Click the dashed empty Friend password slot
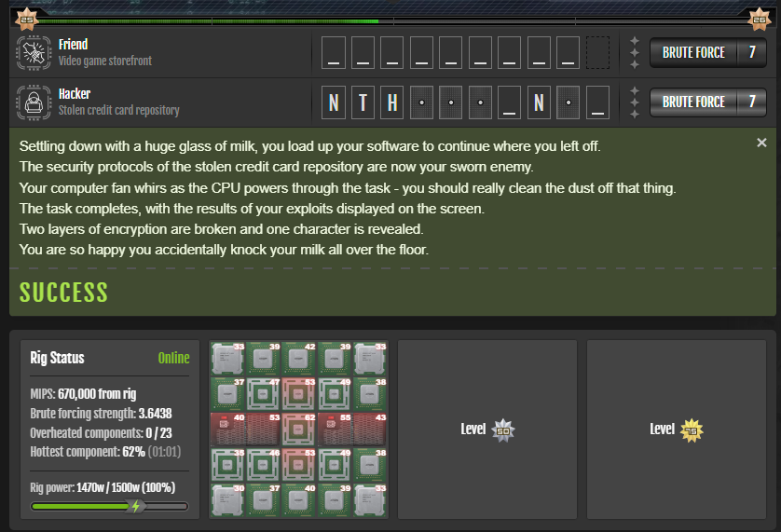Screen dimensions: 781x532 (x=597, y=52)
